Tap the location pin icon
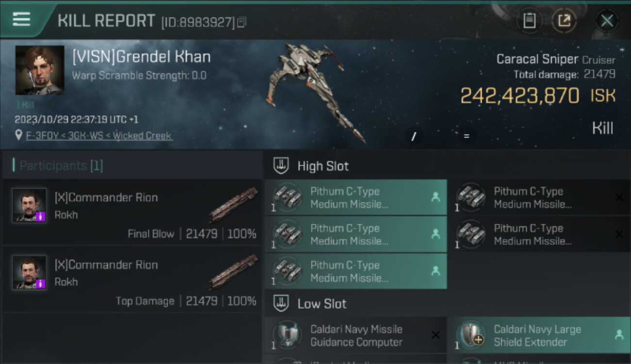The image size is (631, 364). (x=18, y=135)
